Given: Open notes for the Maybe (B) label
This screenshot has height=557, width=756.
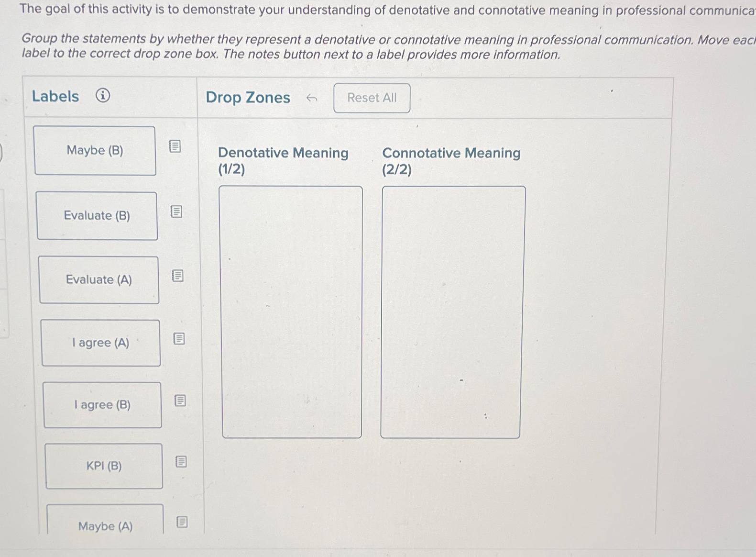Looking at the screenshot, I should (176, 146).
